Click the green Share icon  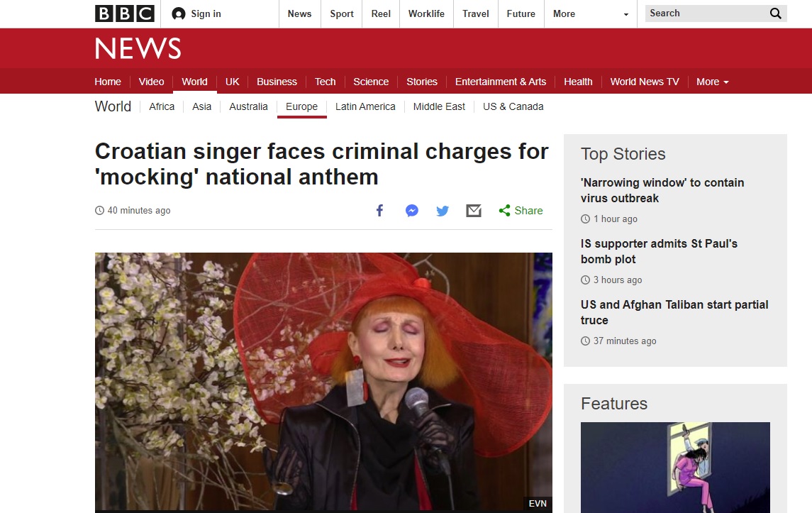pos(505,211)
